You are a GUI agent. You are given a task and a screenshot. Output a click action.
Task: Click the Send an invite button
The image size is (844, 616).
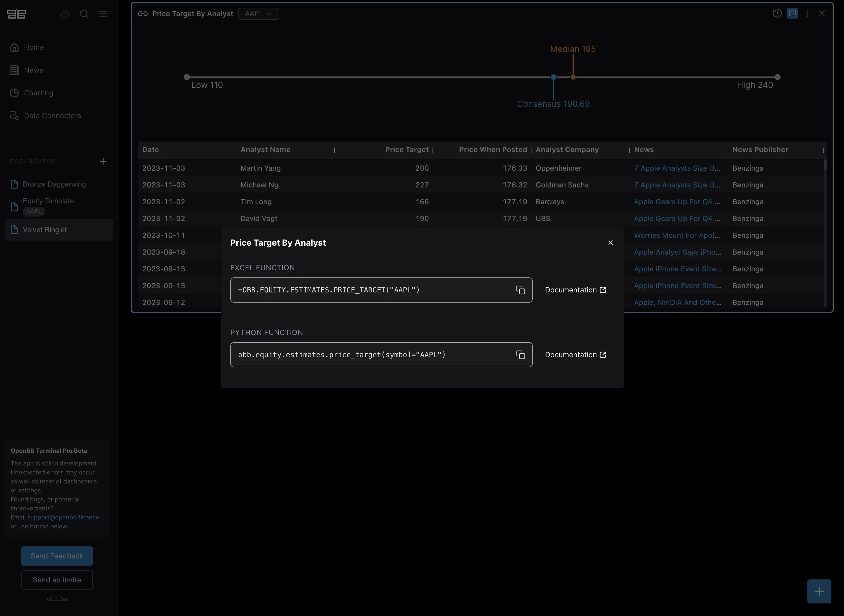point(57,580)
